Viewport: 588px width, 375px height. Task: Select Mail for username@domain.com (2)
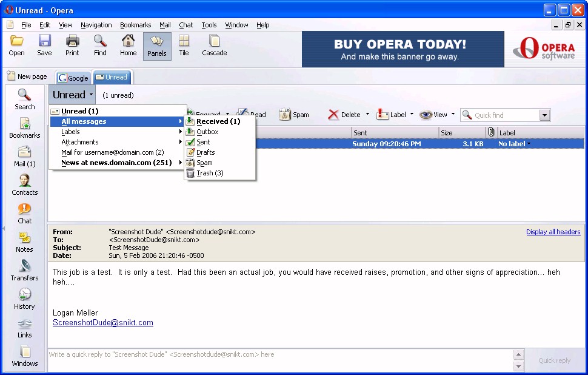116,152
